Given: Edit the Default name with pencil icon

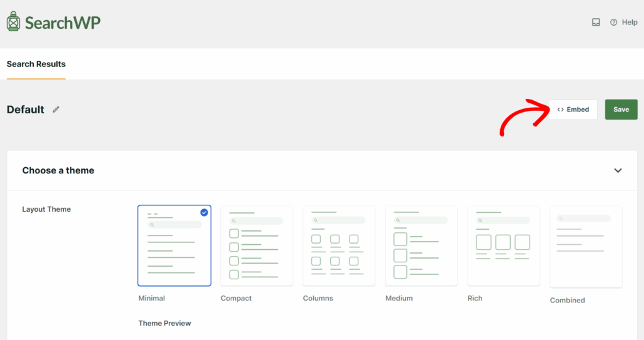Looking at the screenshot, I should pyautogui.click(x=56, y=110).
